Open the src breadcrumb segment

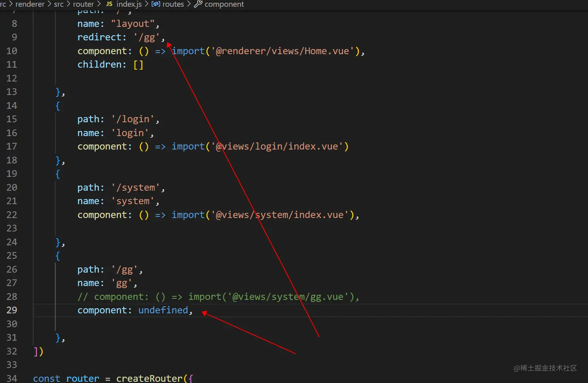click(x=59, y=4)
